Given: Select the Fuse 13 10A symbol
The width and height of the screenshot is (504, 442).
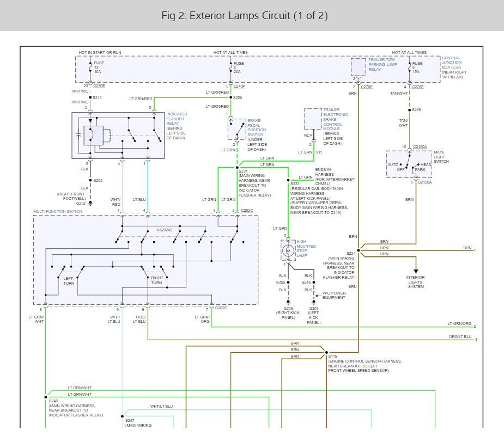Looking at the screenshot, I should pyautogui.click(x=90, y=67).
